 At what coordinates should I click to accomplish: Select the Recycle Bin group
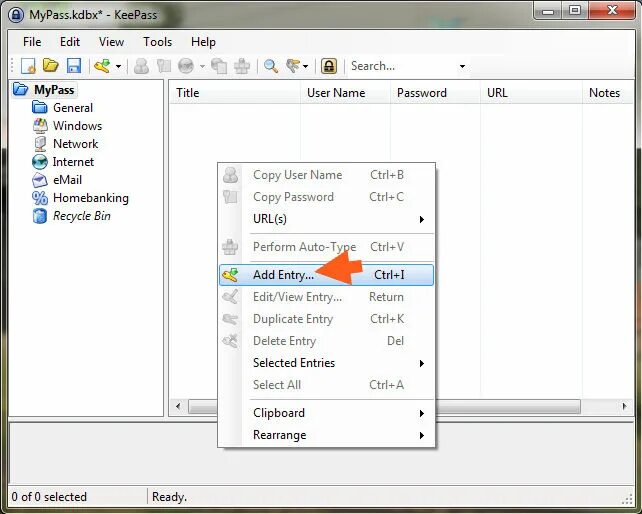(82, 216)
